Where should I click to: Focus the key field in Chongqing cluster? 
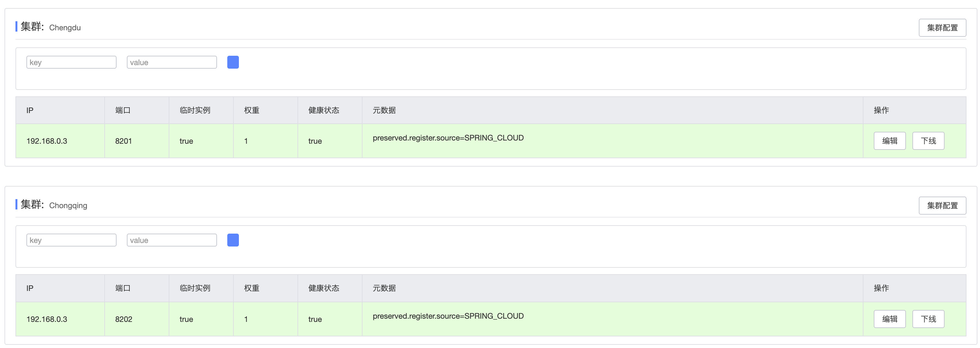(71, 240)
